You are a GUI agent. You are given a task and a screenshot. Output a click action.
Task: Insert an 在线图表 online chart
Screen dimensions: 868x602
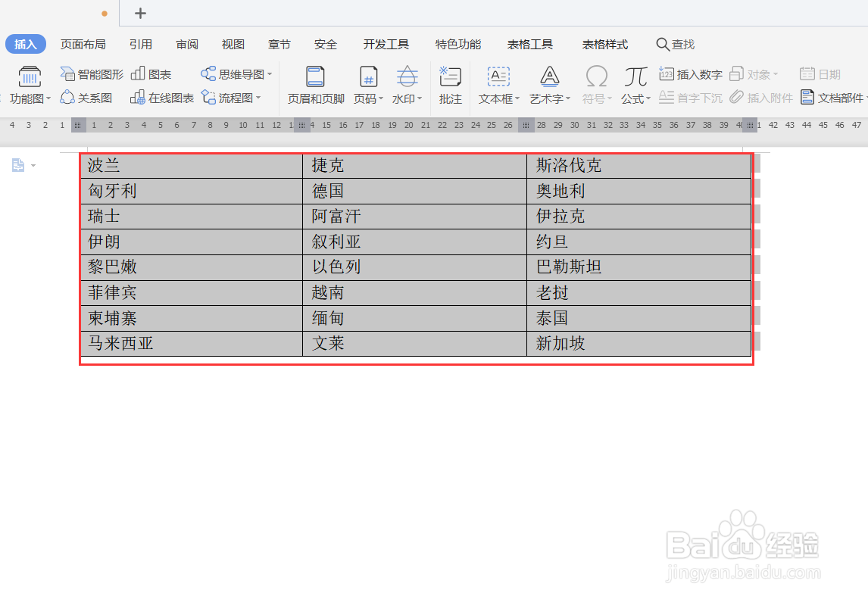[162, 98]
